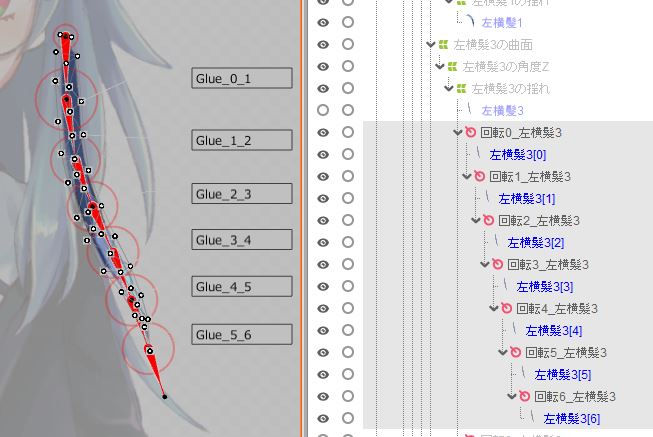Hide the 左横髪3の曲面 deformer via eye icon

tap(323, 45)
